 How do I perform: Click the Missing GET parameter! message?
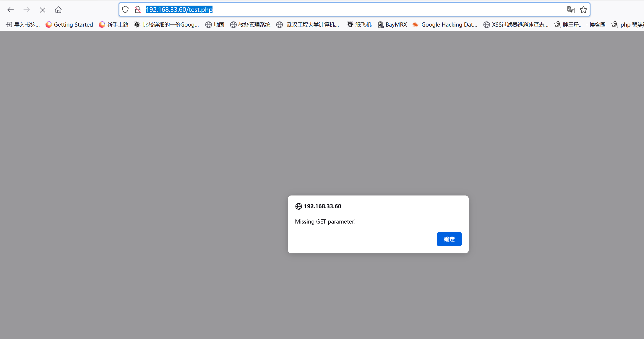325,221
